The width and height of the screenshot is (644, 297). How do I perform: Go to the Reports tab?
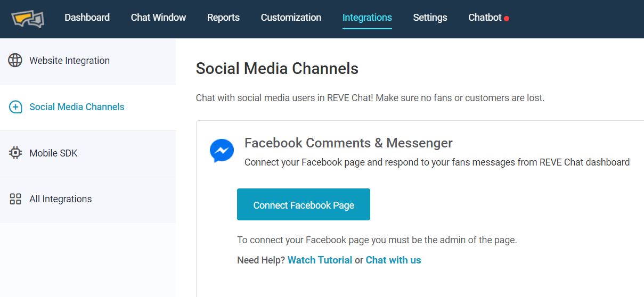(223, 18)
